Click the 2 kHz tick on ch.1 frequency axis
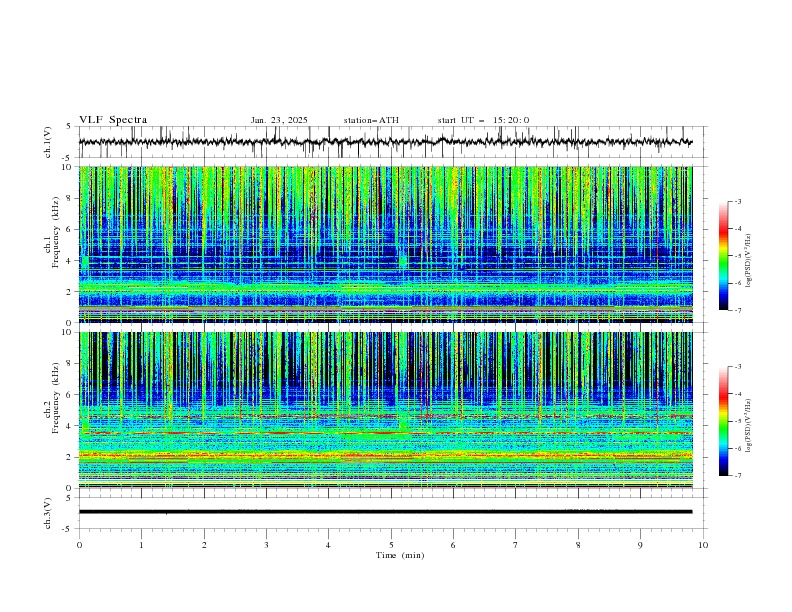The height and width of the screenshot is (612, 792). [x=70, y=292]
